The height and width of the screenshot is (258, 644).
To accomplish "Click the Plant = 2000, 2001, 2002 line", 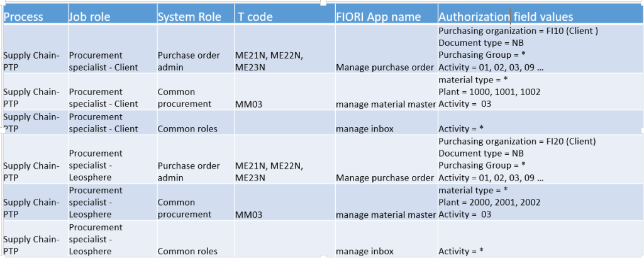I will 489,203.
